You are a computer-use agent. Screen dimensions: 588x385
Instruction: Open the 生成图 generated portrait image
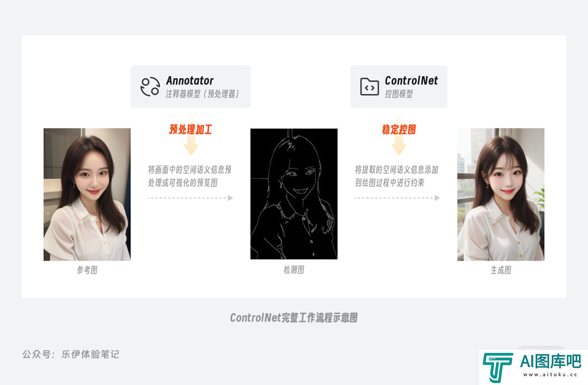501,194
